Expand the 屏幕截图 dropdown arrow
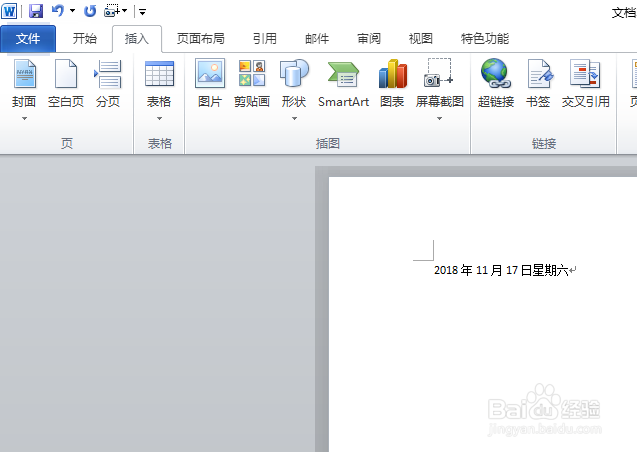Screen dimensions: 637x452 click(x=439, y=119)
